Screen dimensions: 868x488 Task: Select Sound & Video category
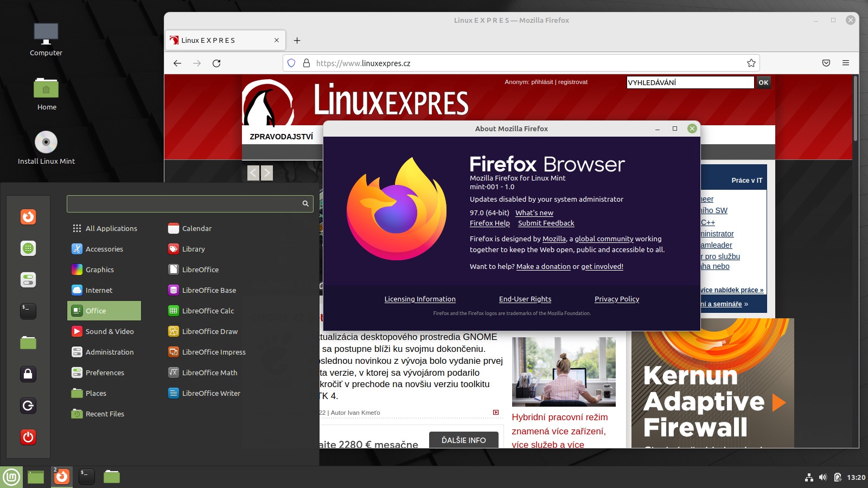click(x=104, y=331)
